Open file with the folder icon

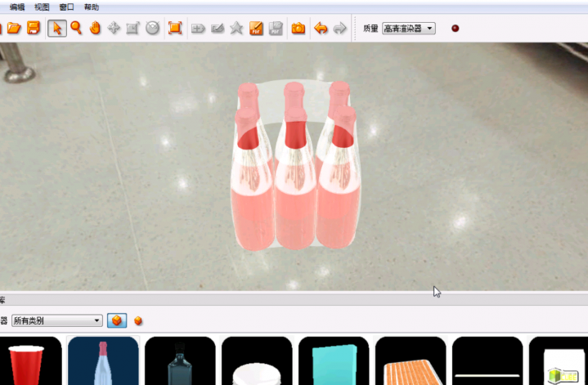pos(14,29)
